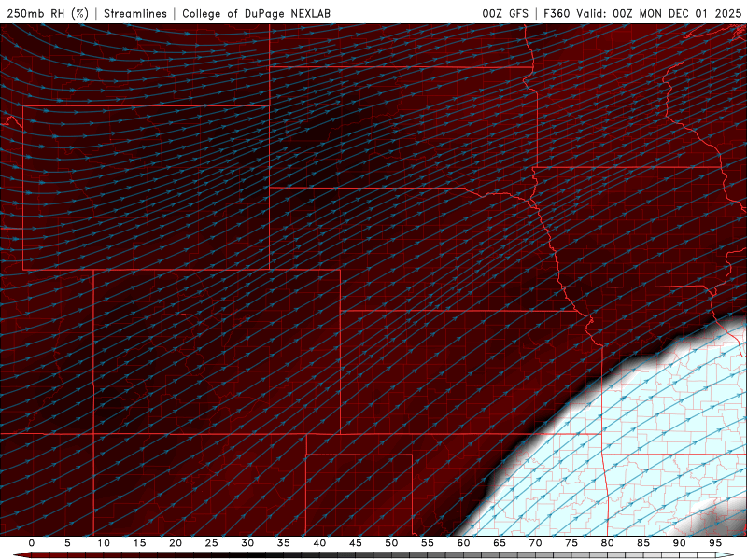This screenshot has height=560, width=747.
Task: Click the colorbar label "70"
Action: click(535, 543)
